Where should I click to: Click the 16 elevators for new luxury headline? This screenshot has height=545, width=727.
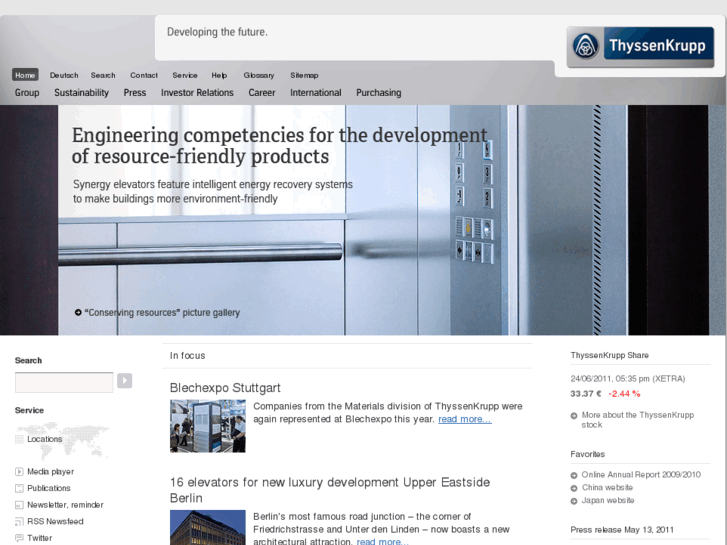pyautogui.click(x=330, y=490)
